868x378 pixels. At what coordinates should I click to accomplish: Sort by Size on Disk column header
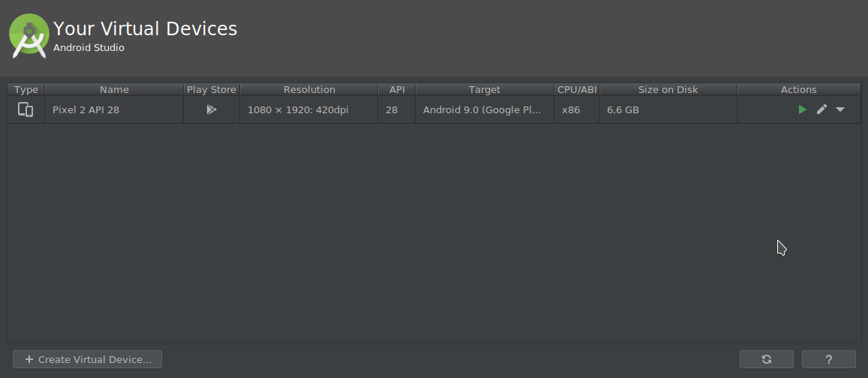point(668,90)
